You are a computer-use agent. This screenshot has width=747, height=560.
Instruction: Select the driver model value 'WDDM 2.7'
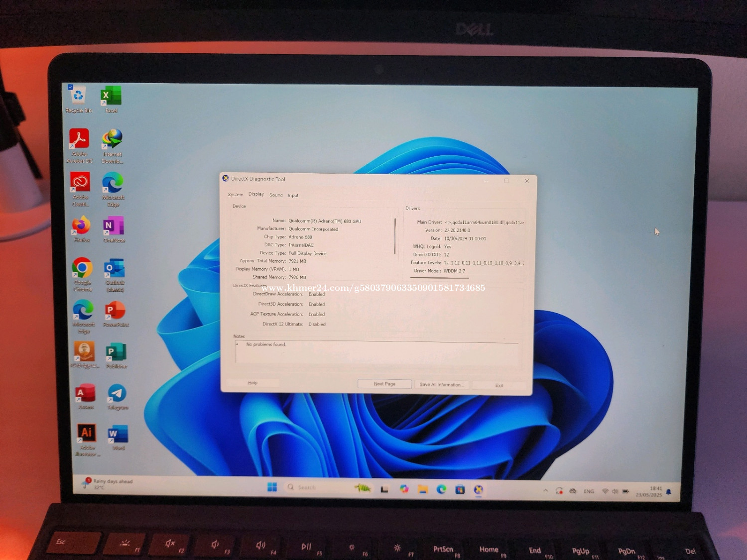tap(454, 271)
